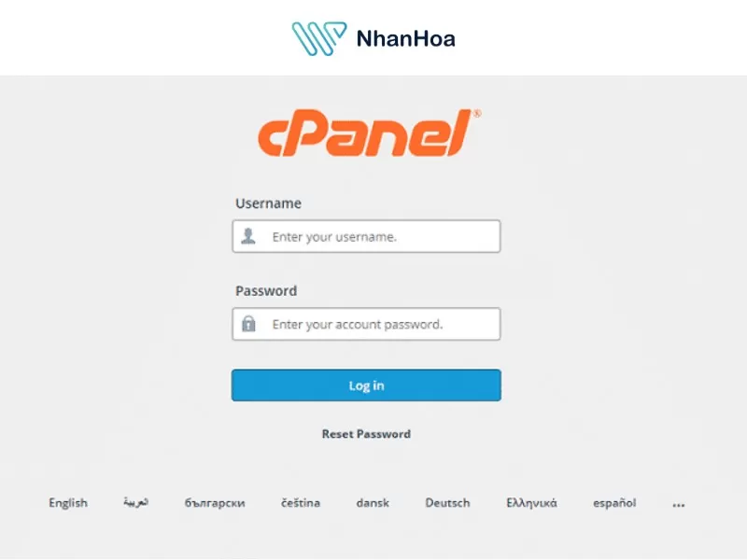Select the български language option
Screen dimensions: 747x560
(215, 503)
